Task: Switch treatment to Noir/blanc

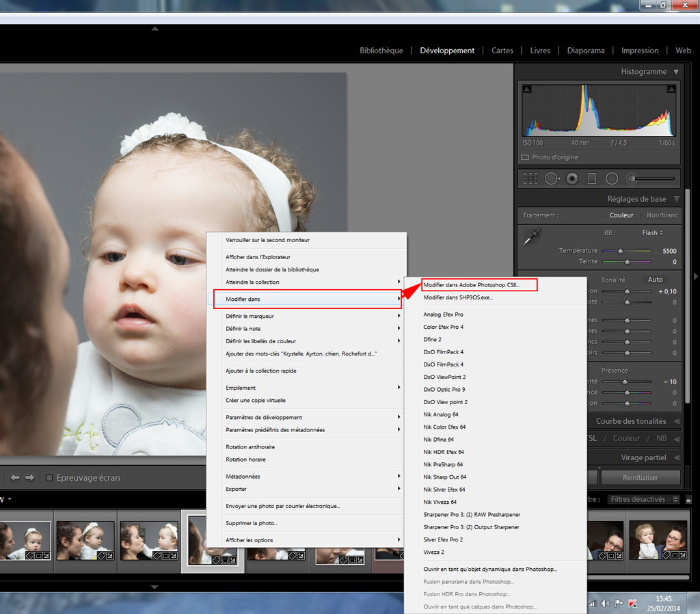Action: (662, 215)
